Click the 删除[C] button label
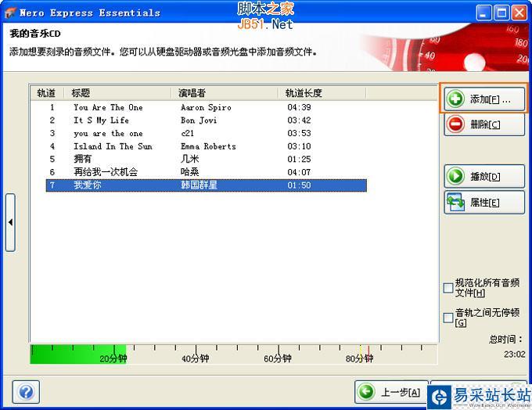 (x=485, y=124)
